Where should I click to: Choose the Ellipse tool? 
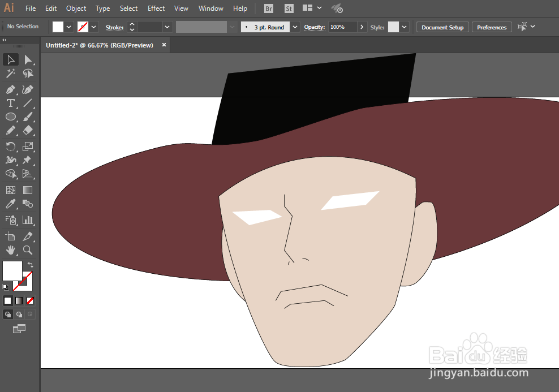(11, 117)
